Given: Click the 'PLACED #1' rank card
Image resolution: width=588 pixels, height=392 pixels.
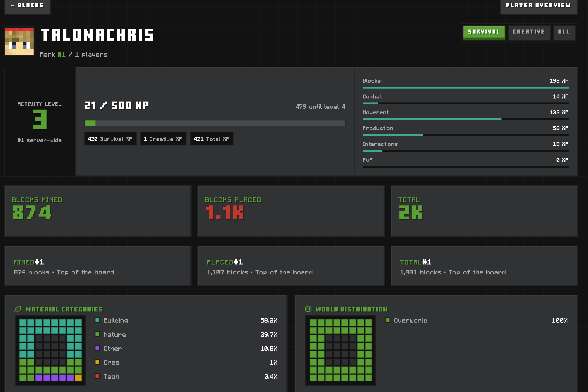Looking at the screenshot, I should point(291,266).
